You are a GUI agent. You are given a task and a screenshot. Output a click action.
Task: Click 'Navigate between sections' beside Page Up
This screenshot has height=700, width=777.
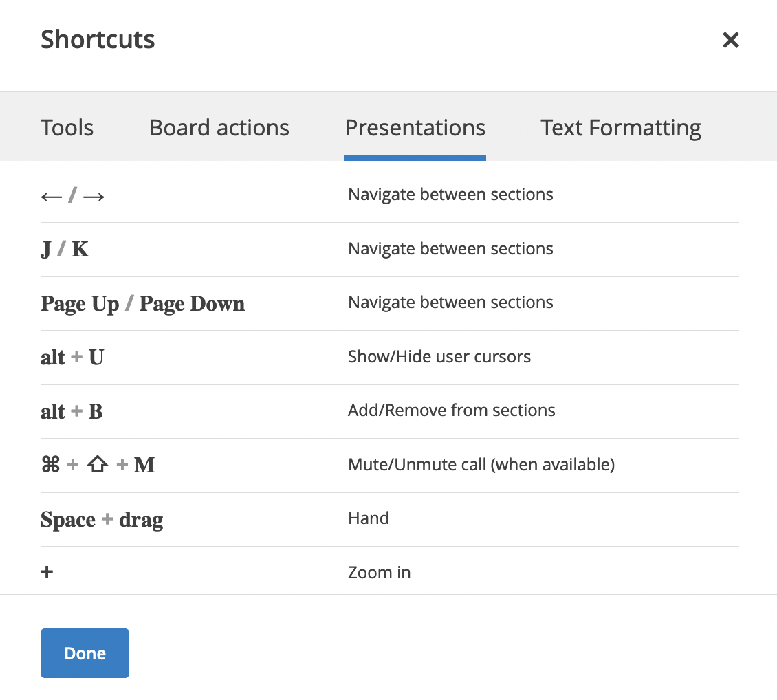pyautogui.click(x=450, y=302)
